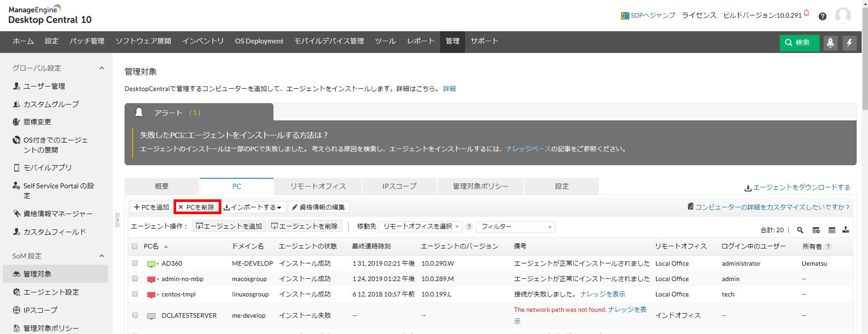Check the checkbox for DCLATESTSERVER row
The height and width of the screenshot is (334, 868).
(135, 315)
